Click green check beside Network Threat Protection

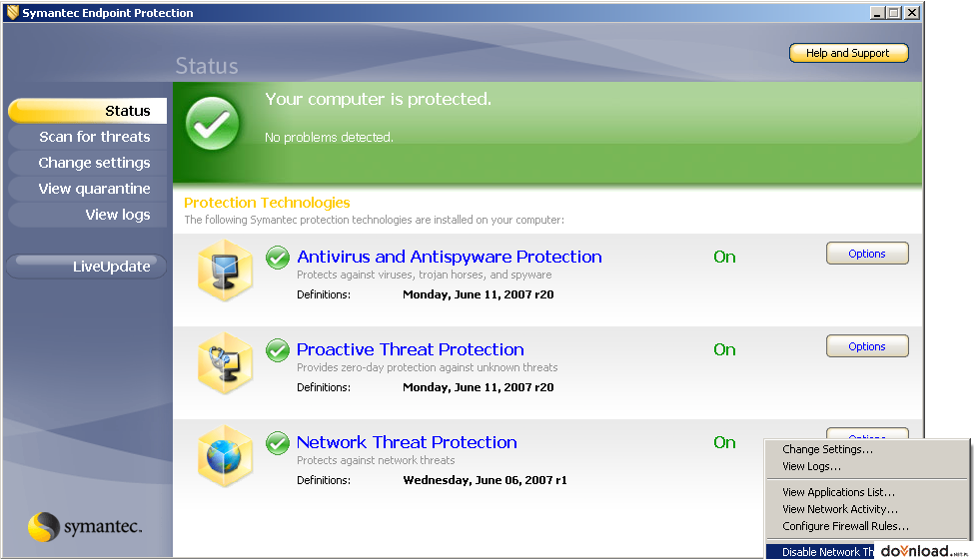click(278, 442)
